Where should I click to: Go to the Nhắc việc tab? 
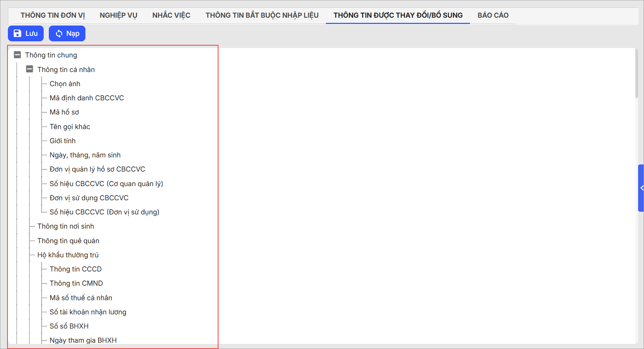[x=171, y=15]
